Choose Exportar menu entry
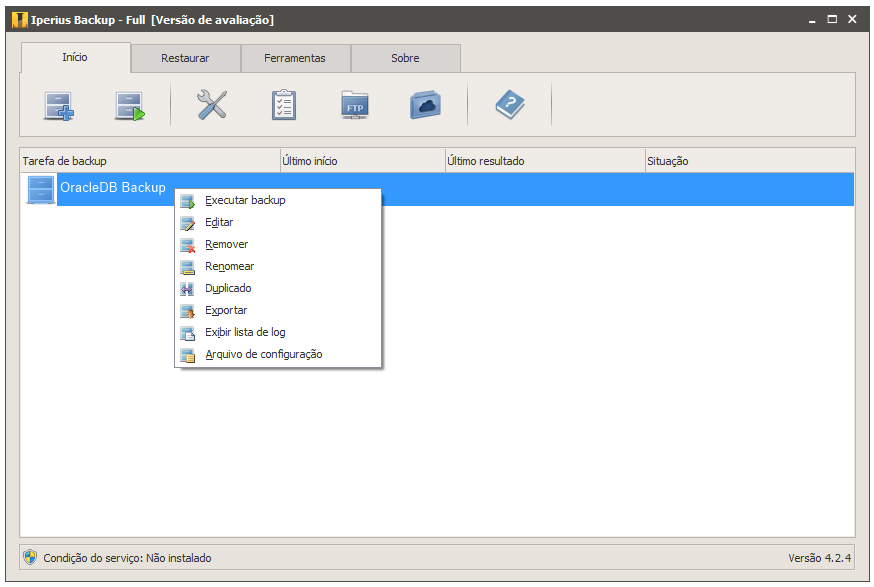Image resolution: width=874 pixels, height=587 pixels. (278, 311)
